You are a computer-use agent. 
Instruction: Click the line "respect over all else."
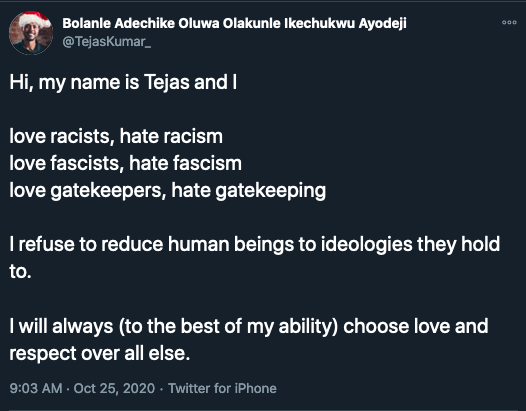point(99,354)
